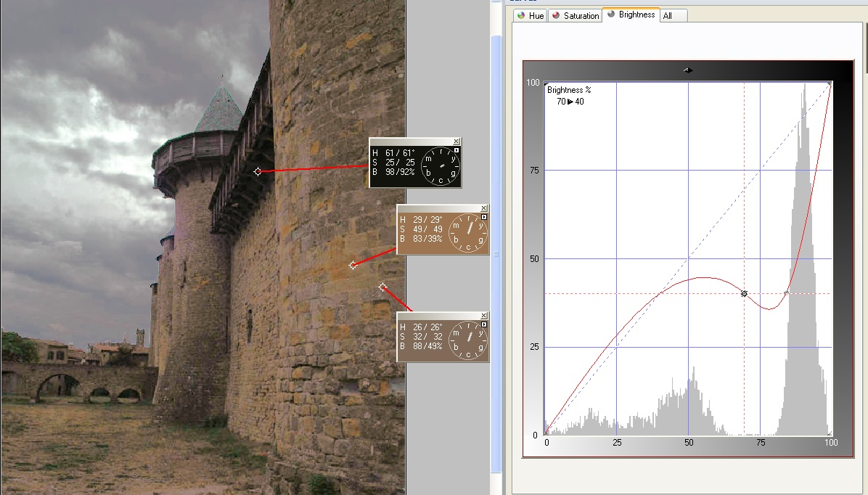
Task: Select sample crosshair linked to H 26 box
Action: coord(382,287)
